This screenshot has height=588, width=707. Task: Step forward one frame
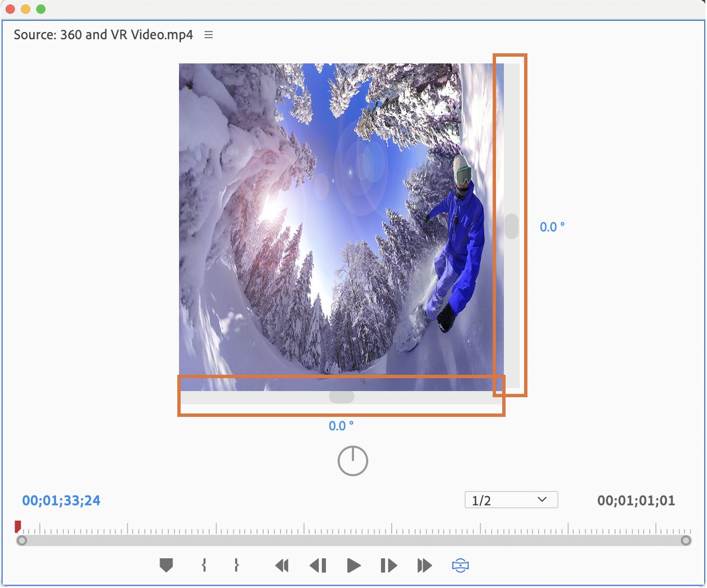coord(388,566)
